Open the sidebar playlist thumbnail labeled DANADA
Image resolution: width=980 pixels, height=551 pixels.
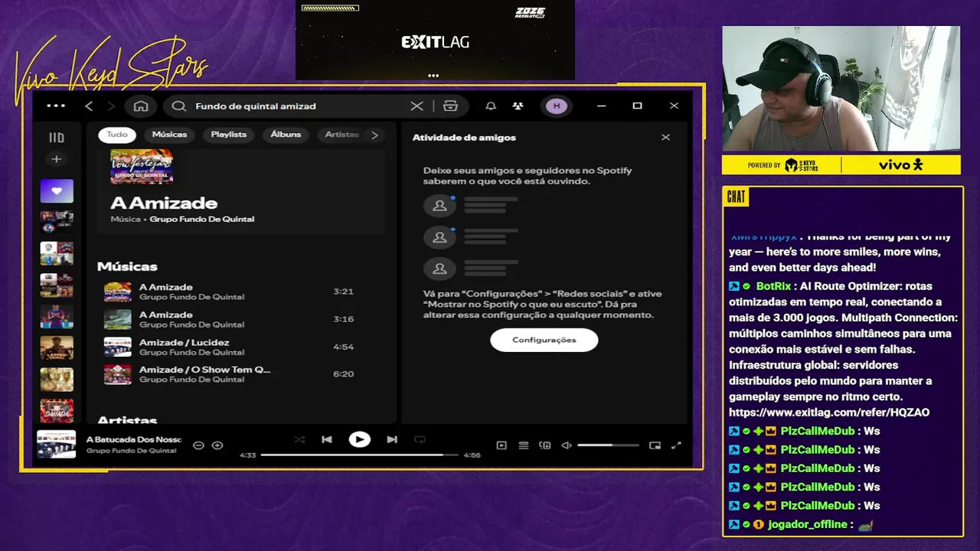coord(57,410)
